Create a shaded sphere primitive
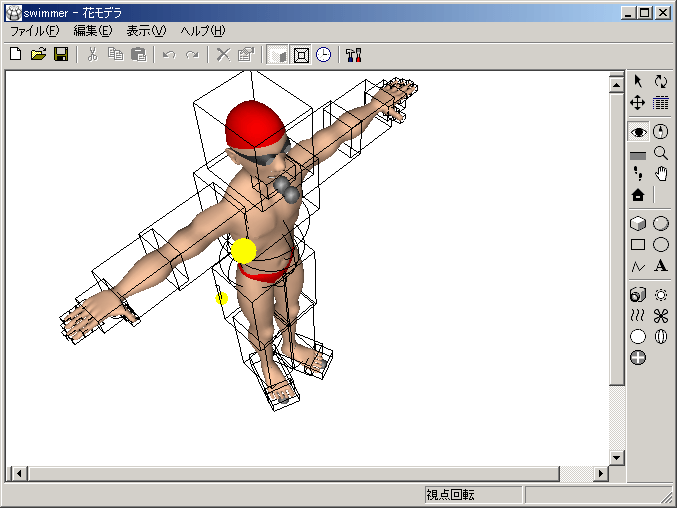Screen dimensions: 677x508 661,223
